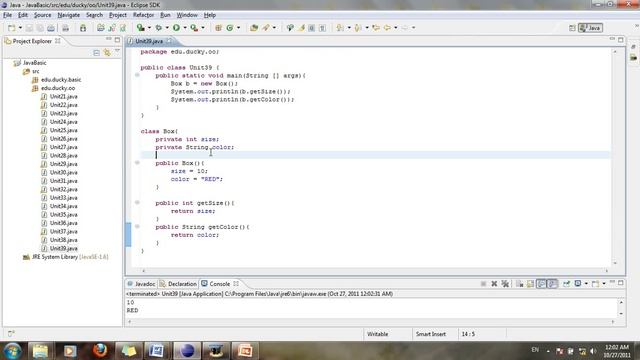Minimize the Project Explorer view

click(x=109, y=40)
